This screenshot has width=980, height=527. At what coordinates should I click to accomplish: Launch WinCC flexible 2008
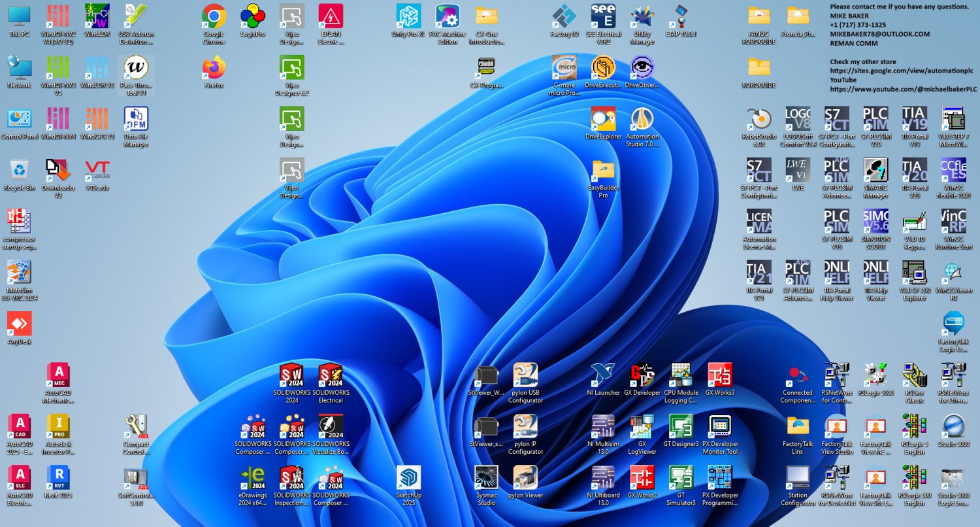(x=954, y=178)
